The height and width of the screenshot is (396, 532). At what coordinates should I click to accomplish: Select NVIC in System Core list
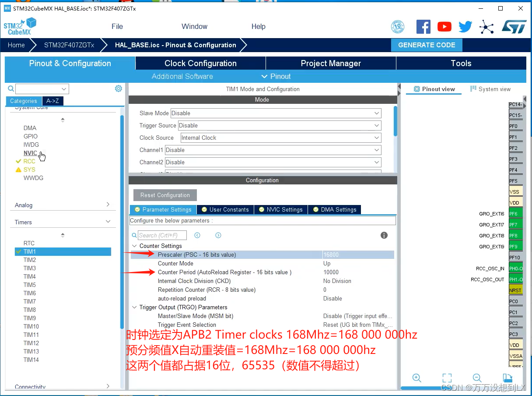(x=30, y=153)
